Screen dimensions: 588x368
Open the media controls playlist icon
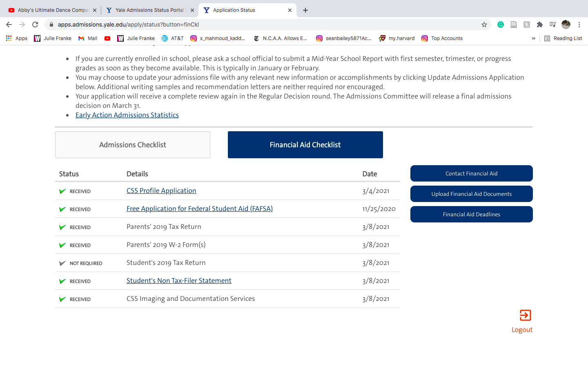pyautogui.click(x=553, y=25)
